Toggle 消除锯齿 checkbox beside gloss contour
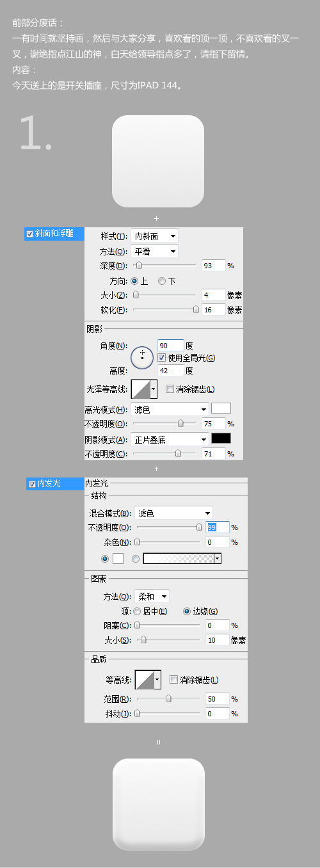 (x=170, y=389)
